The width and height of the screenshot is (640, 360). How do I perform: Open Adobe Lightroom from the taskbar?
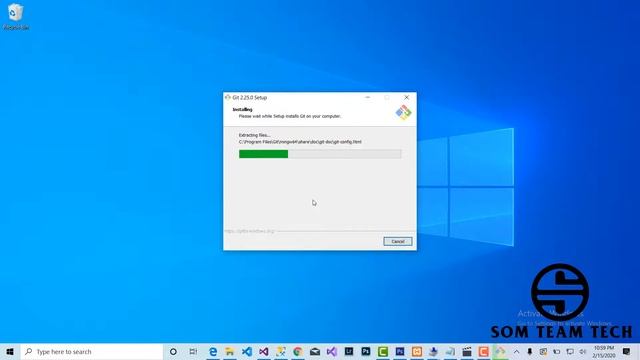point(349,351)
